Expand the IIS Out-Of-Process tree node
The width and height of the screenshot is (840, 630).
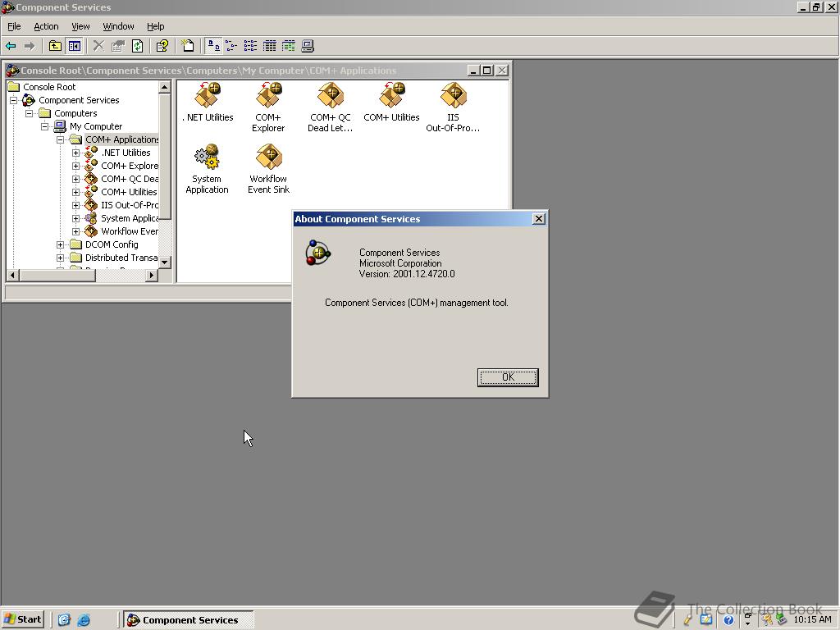coord(75,205)
